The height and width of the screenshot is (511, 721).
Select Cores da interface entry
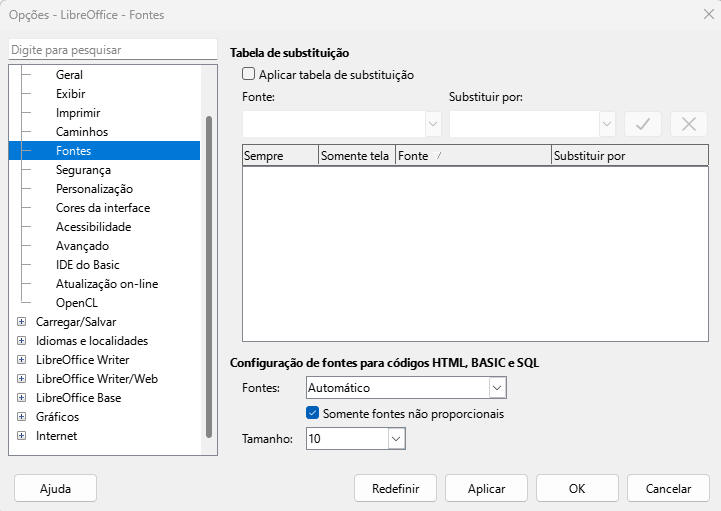(103, 208)
